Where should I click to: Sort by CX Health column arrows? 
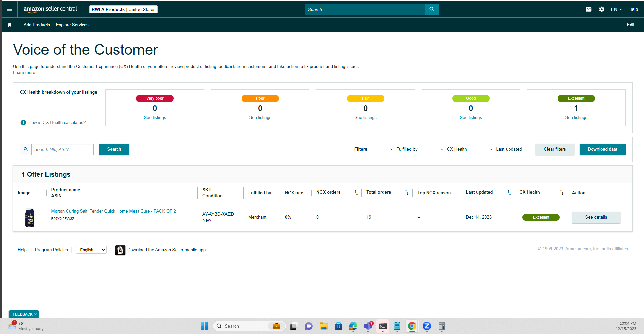point(562,192)
